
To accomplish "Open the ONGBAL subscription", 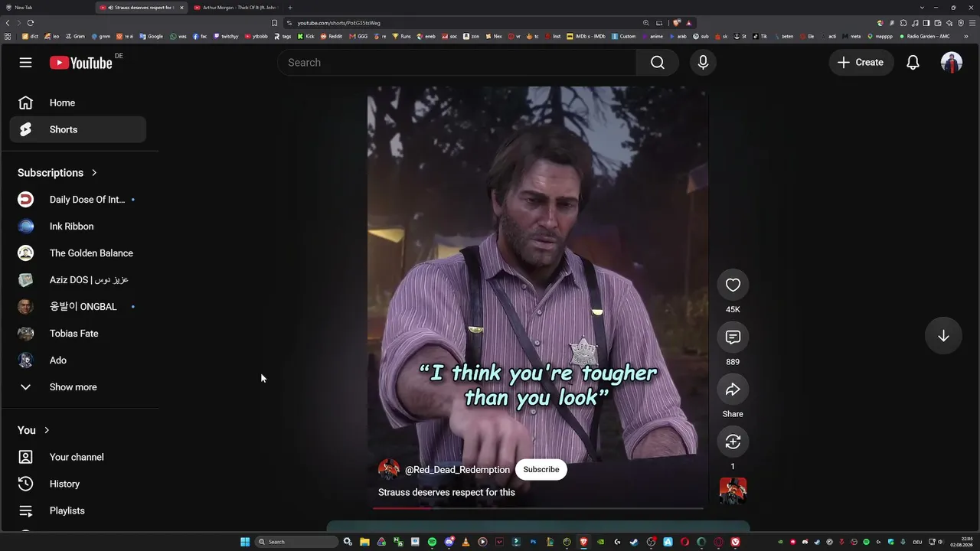I will click(x=77, y=307).
